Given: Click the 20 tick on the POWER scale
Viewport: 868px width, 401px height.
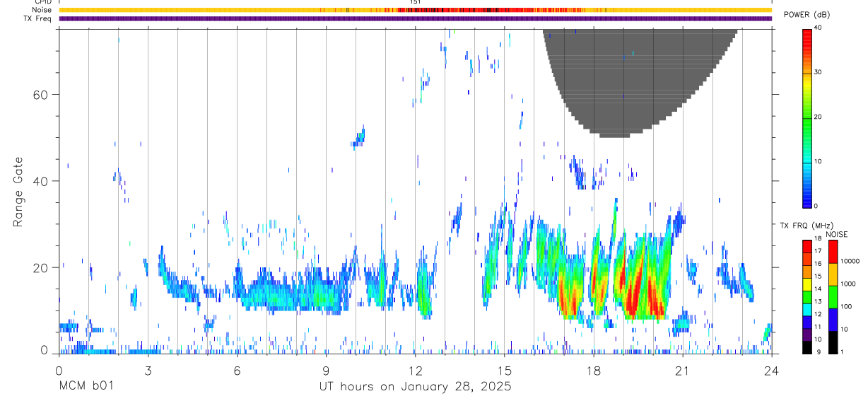Looking at the screenshot, I should pyautogui.click(x=818, y=117).
